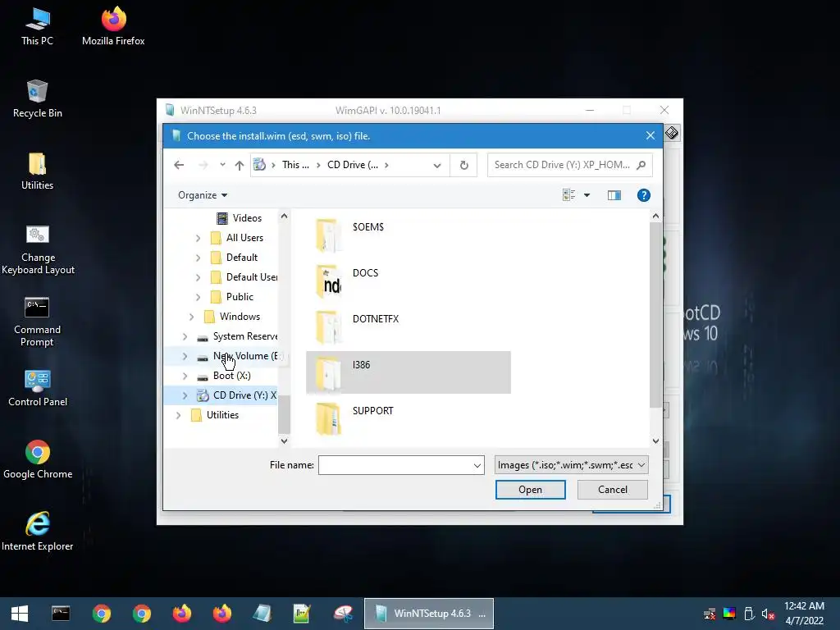Expand the Utilities tree node
Image resolution: width=840 pixels, height=630 pixels.
click(178, 415)
